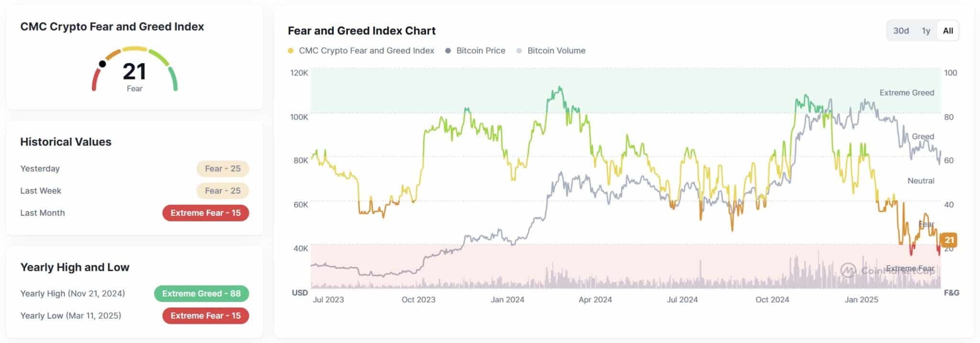The image size is (980, 343).
Task: Toggle the Bitcoin Volume legend dot
Action: click(519, 51)
